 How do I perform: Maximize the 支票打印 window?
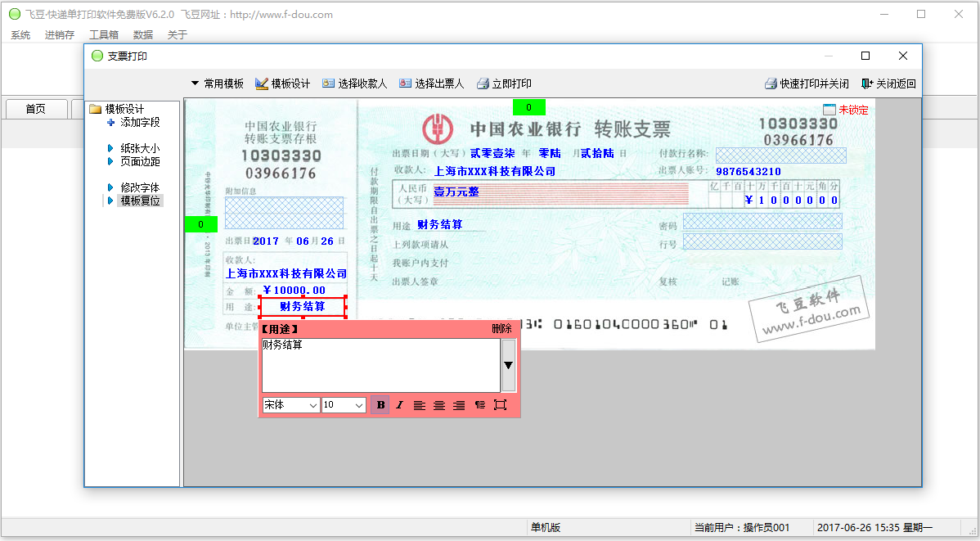pyautogui.click(x=865, y=56)
